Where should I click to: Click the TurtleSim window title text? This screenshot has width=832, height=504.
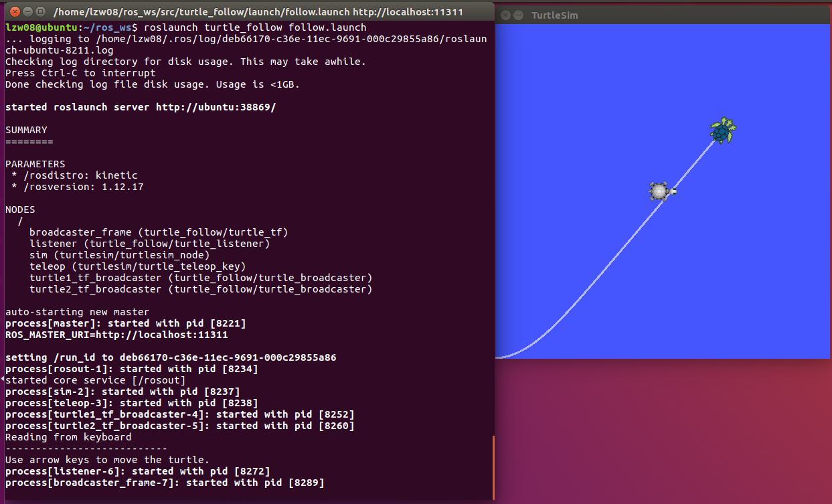pos(555,15)
